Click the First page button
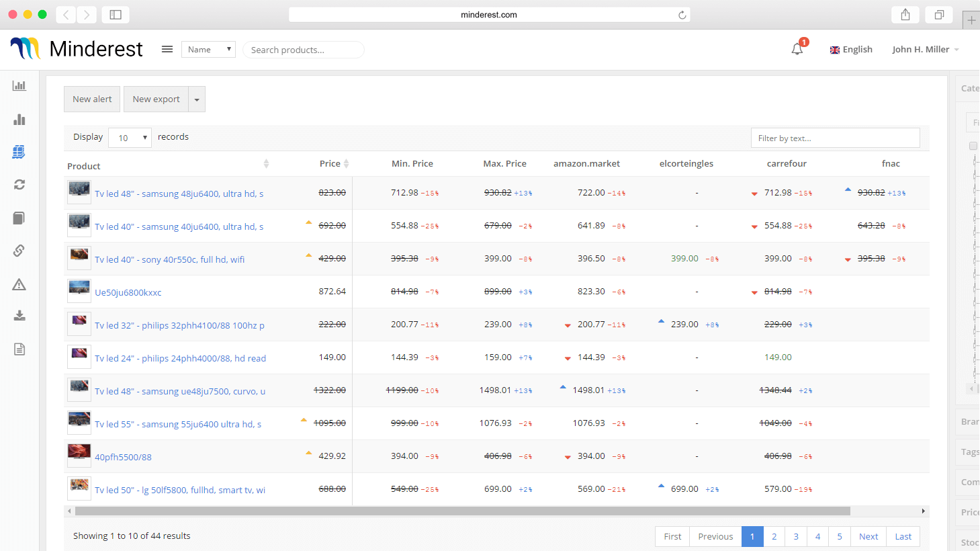The width and height of the screenshot is (980, 551). coord(672,536)
